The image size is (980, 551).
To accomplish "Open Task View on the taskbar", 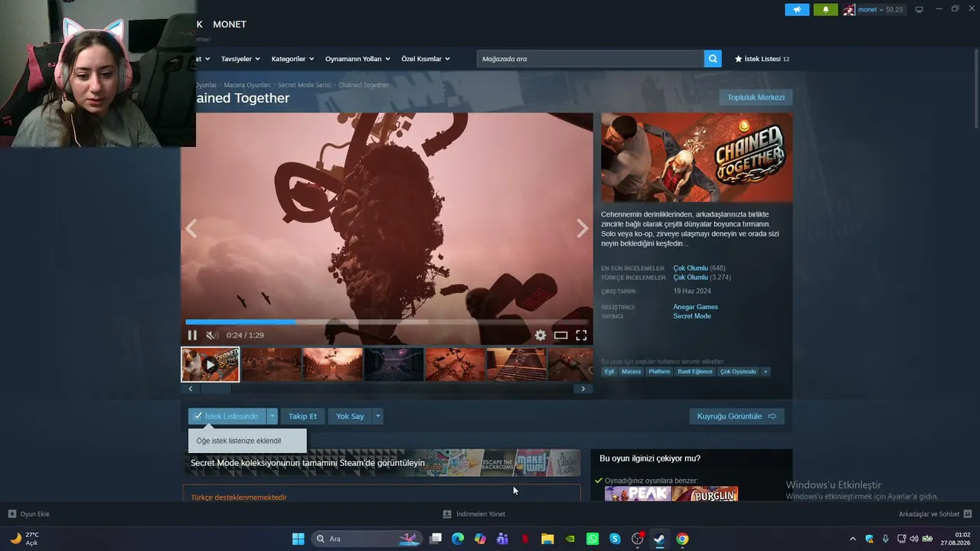I will (x=436, y=539).
